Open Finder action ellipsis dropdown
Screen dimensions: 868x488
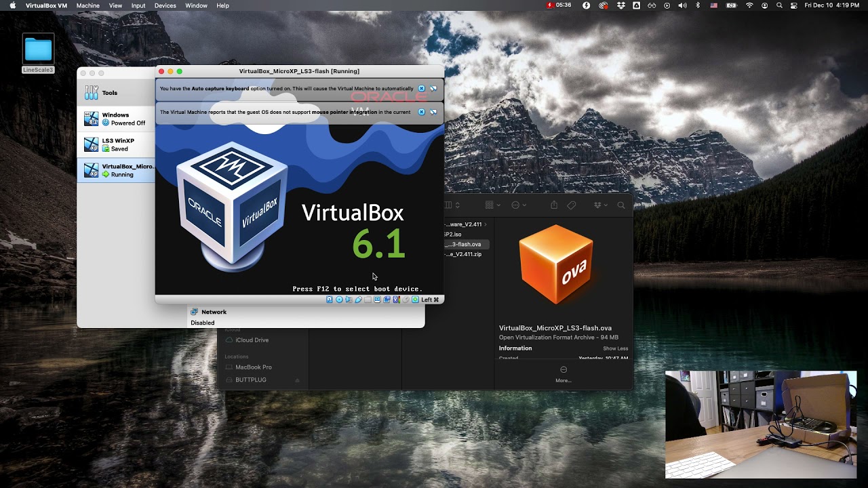point(519,205)
